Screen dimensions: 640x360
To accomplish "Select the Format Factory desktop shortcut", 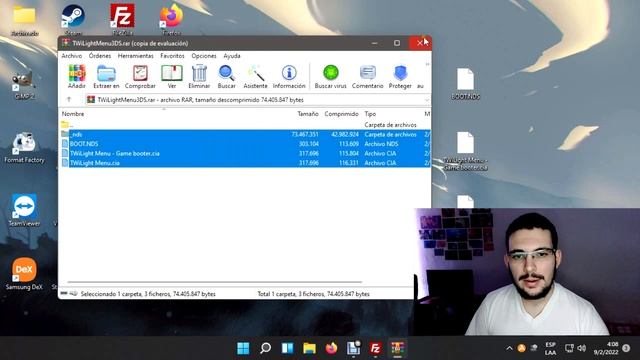I will coord(24,148).
